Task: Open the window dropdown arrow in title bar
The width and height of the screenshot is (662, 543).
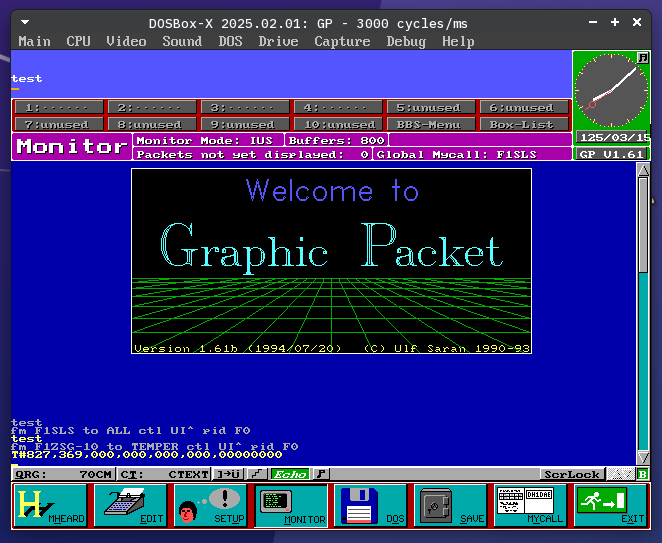Action: point(25,22)
